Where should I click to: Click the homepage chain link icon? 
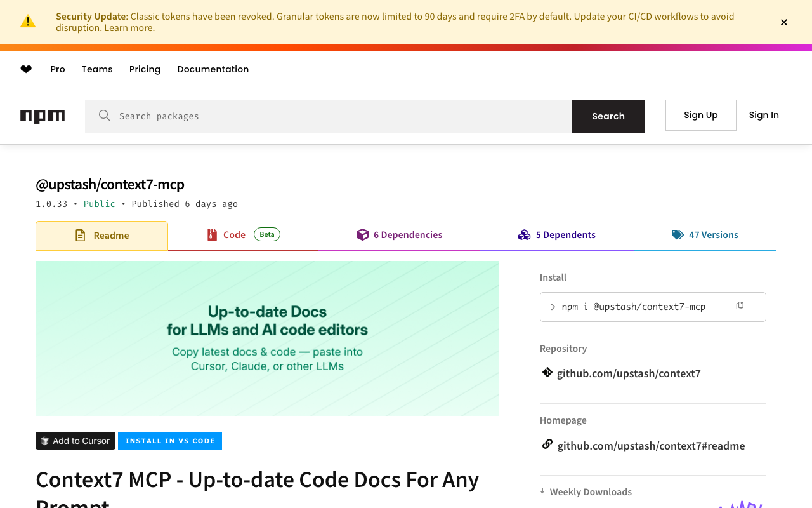pyautogui.click(x=547, y=444)
